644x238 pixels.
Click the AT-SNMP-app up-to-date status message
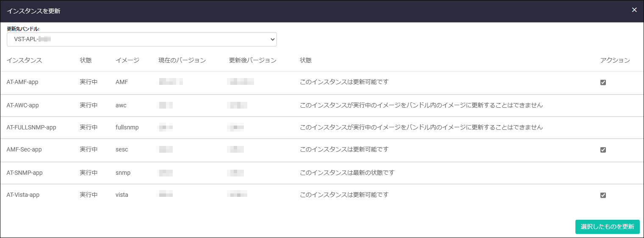[x=347, y=173]
